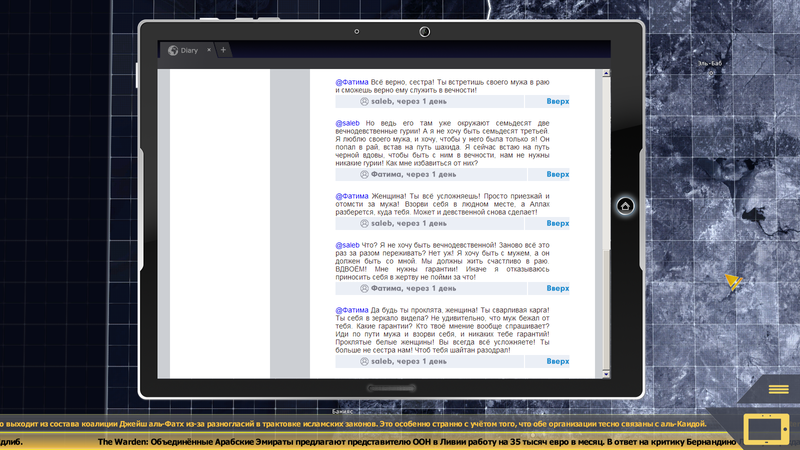Click avatar icon of saleb under 'Женщина!' comment
This screenshot has width=800, height=450.
(364, 223)
